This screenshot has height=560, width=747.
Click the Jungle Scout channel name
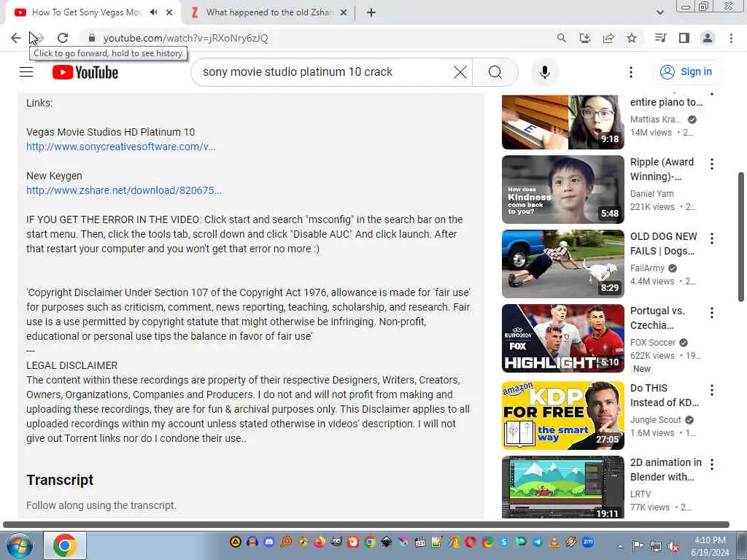tap(656, 419)
